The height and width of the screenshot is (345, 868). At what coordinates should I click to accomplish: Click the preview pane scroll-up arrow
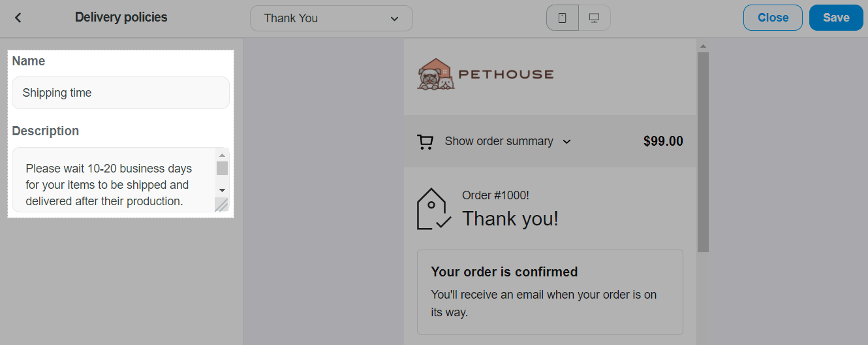tap(703, 46)
